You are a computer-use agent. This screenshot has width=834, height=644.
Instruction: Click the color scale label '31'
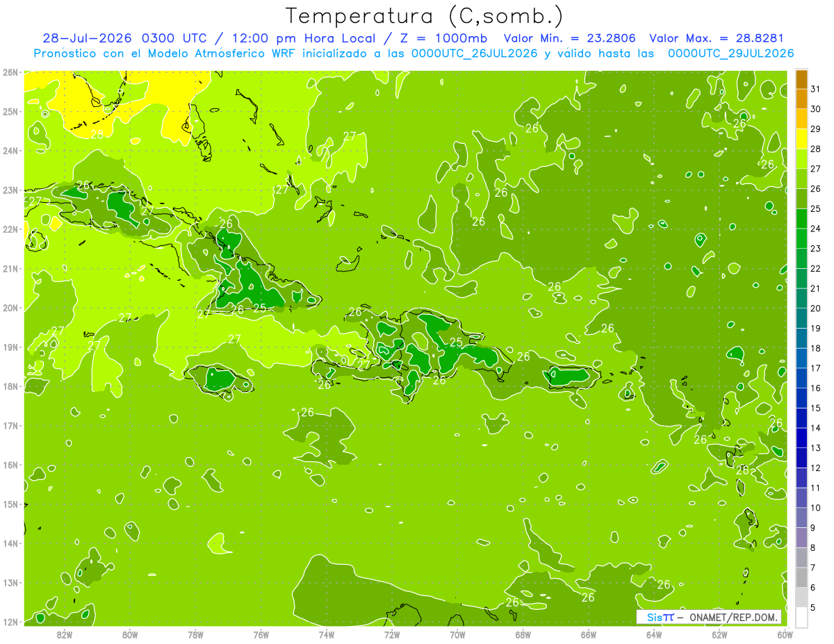tap(816, 90)
